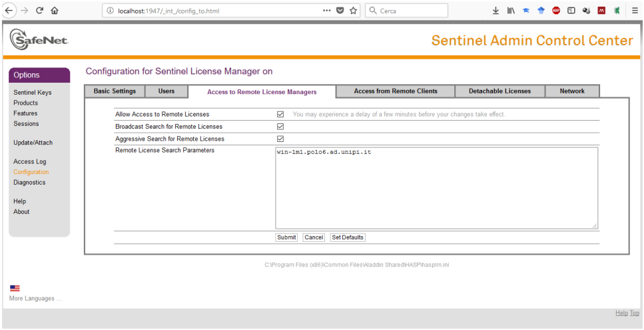Image resolution: width=644 pixels, height=330 pixels.
Task: Click the footer Help link
Action: pos(621,313)
